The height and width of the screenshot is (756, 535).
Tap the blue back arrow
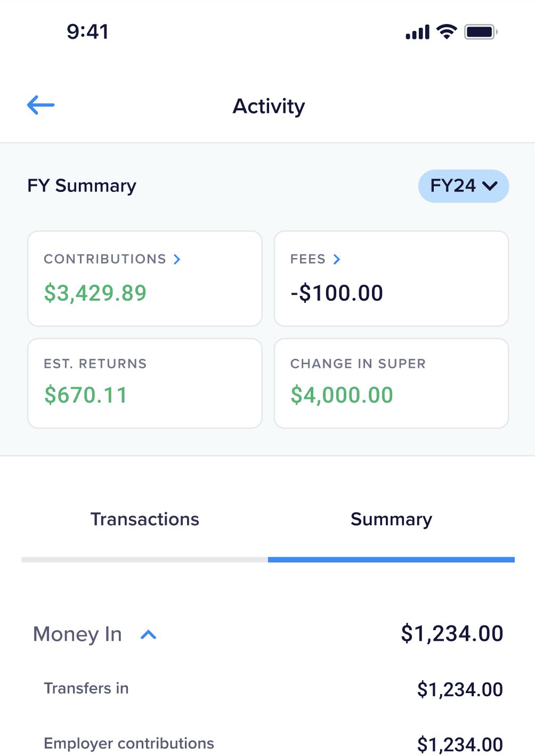[x=41, y=105]
